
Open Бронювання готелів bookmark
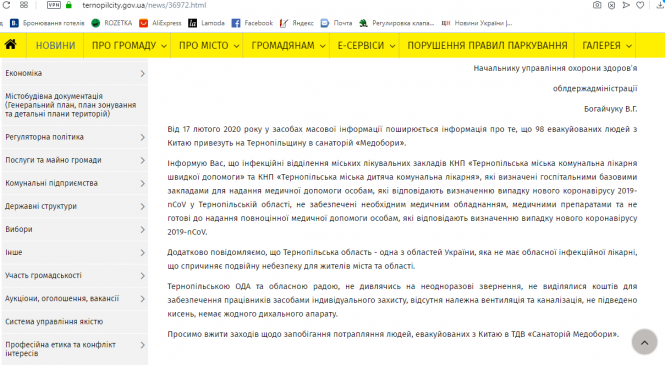point(48,23)
